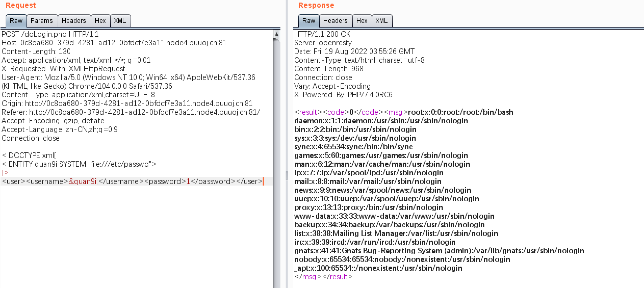The width and height of the screenshot is (644, 288).
Task: Click the ENTITY quan9i SYSTEM line
Action: [79, 164]
